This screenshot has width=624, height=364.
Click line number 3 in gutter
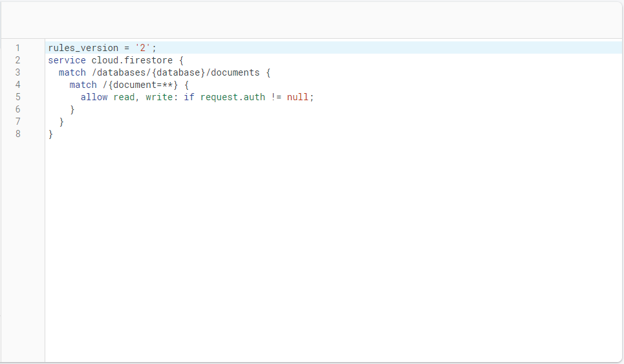click(x=18, y=73)
